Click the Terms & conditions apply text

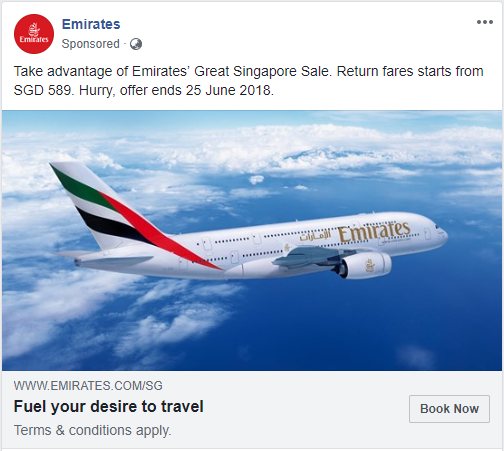click(92, 430)
